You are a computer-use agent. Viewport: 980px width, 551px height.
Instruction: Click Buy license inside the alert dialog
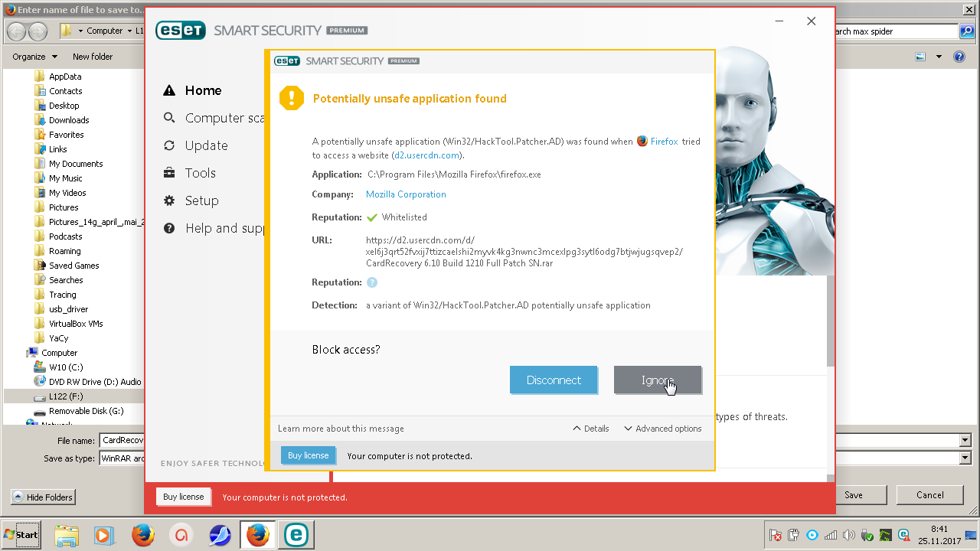(308, 455)
